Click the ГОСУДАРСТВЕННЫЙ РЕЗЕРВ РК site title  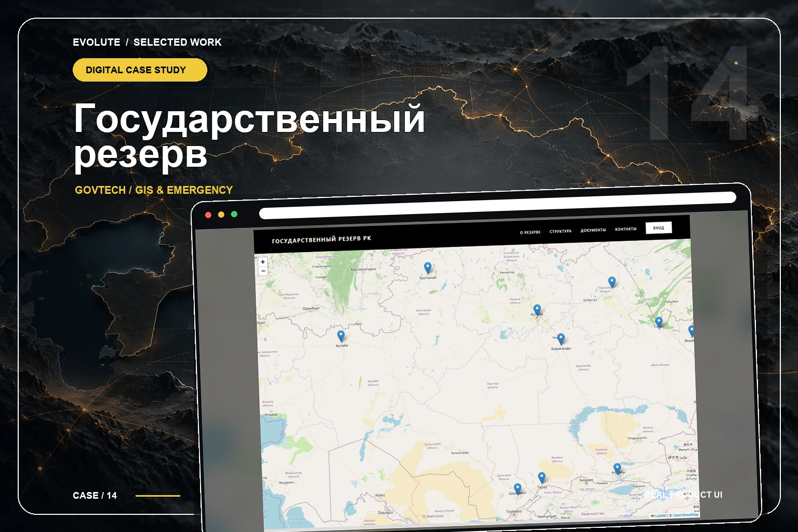322,240
